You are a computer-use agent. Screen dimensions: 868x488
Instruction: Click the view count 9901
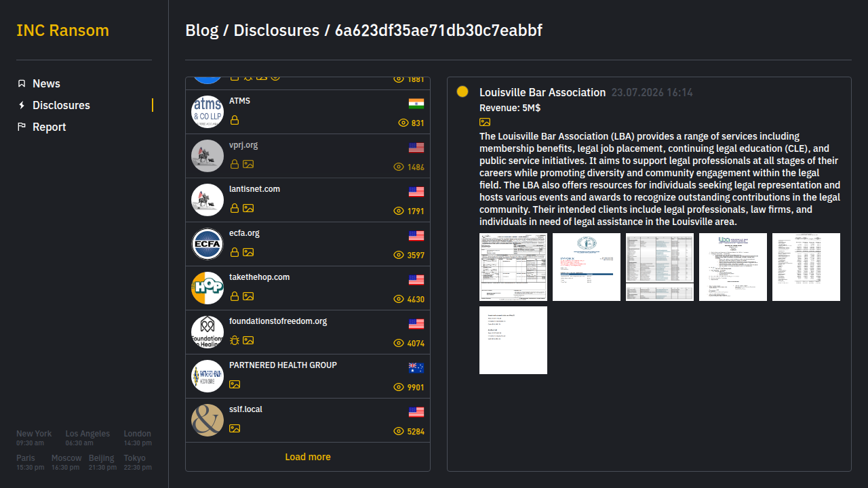point(416,388)
